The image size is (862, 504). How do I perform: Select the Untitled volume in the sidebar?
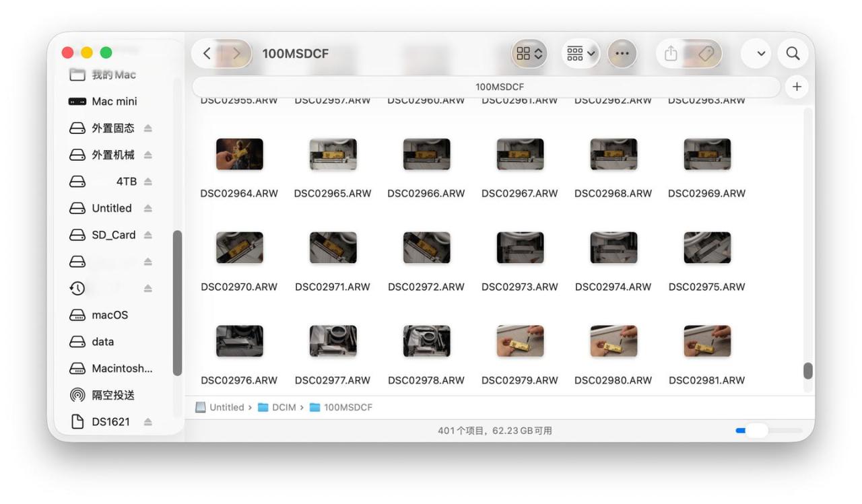click(x=111, y=209)
